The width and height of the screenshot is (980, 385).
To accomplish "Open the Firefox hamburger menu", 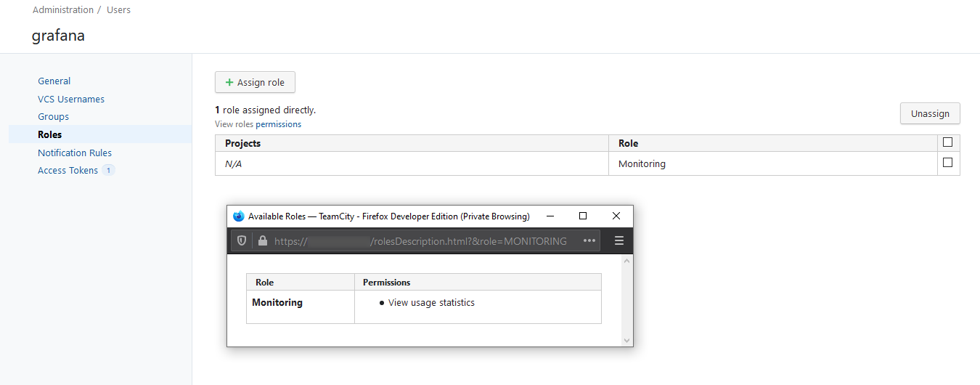I will click(x=619, y=241).
